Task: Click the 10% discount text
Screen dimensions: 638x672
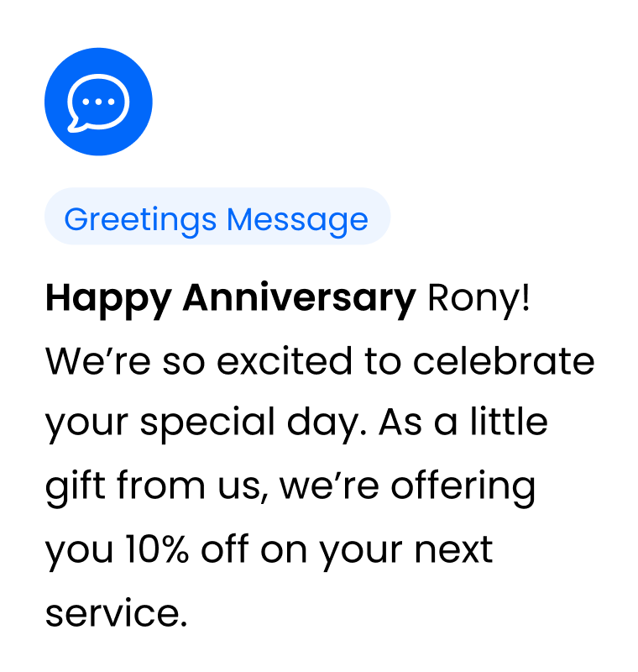Action: click(x=157, y=549)
